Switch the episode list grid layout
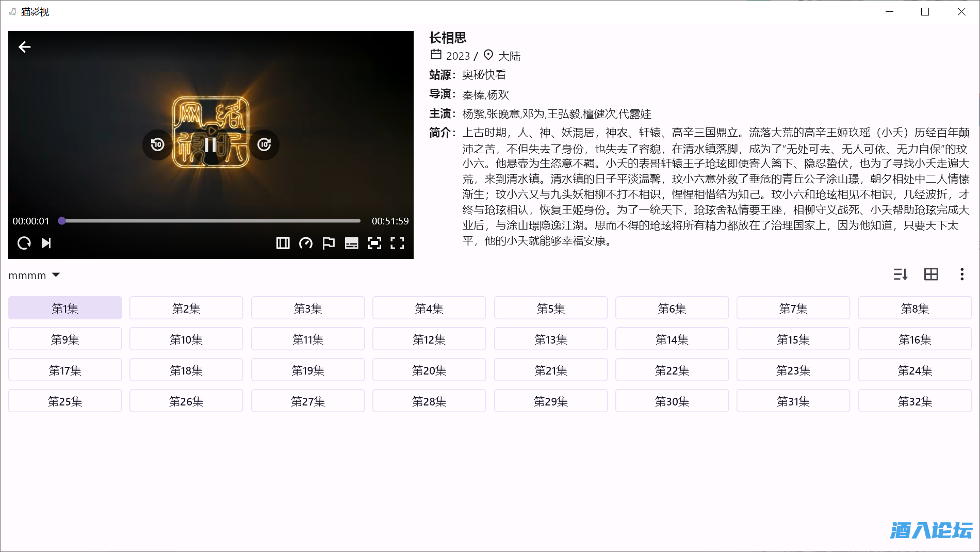 pos(931,274)
